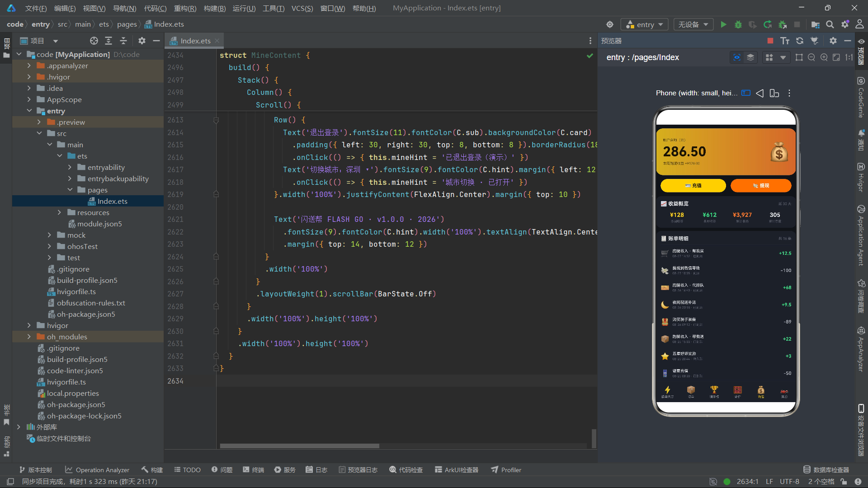This screenshot has height=488, width=868.
Task: Tap the 充值 button in phone preview
Action: [x=693, y=186]
